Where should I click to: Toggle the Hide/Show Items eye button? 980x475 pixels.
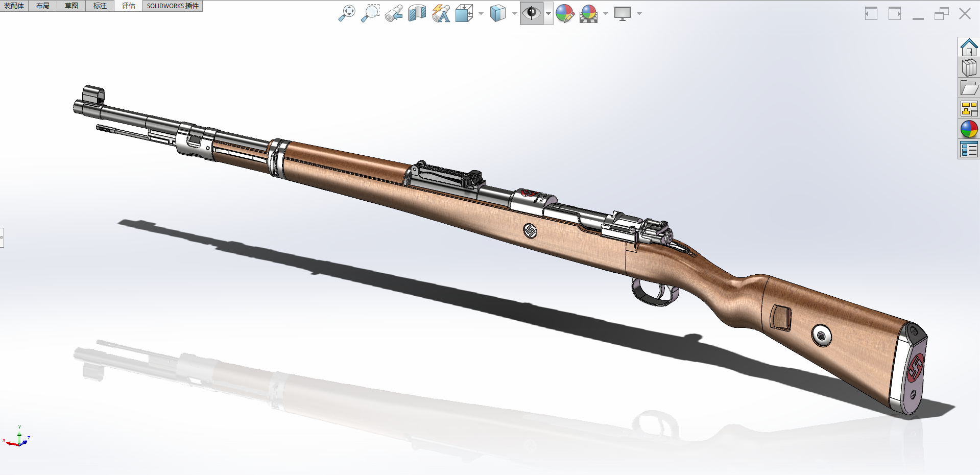532,13
